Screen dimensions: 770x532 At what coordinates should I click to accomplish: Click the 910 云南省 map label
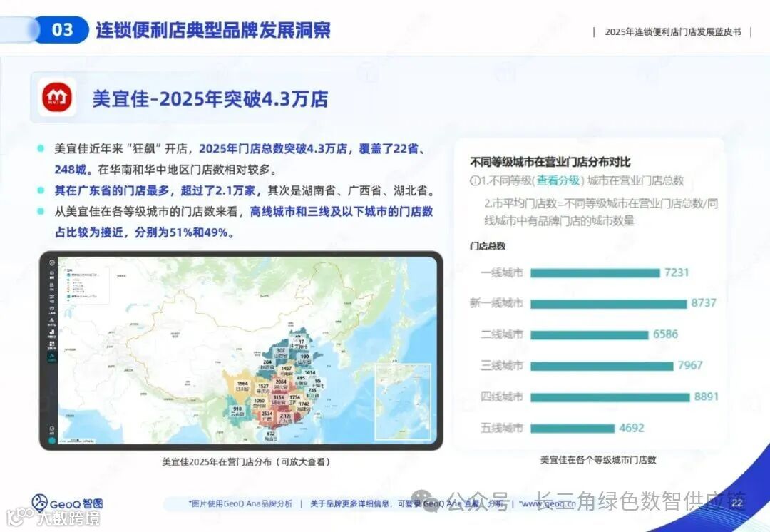(237, 412)
